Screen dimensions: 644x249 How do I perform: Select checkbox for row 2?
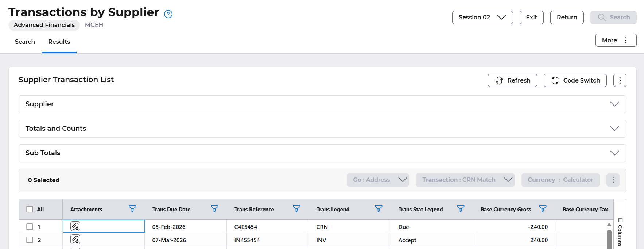(x=30, y=240)
